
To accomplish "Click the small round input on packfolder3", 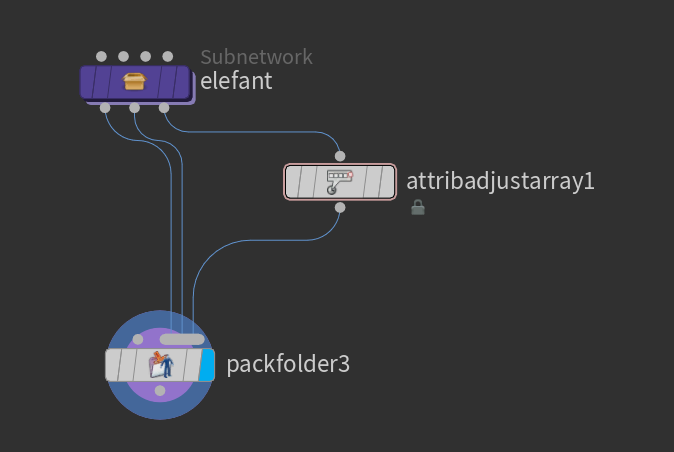I will [x=138, y=339].
